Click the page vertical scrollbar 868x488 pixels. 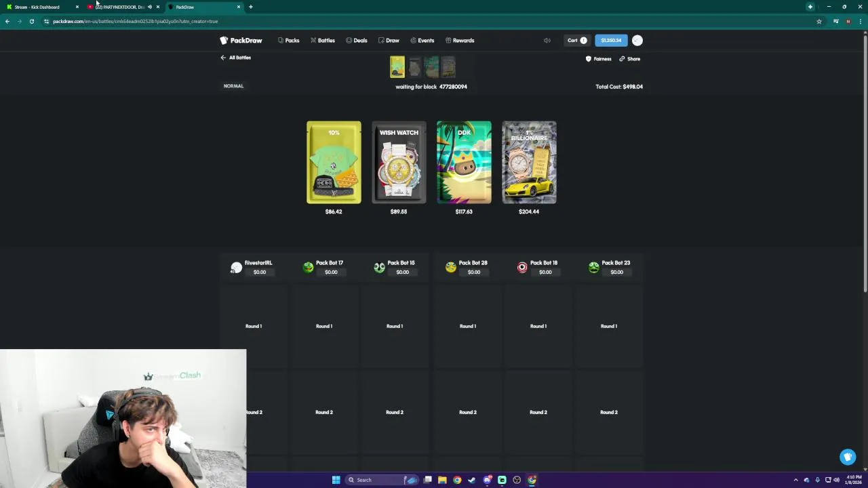(x=865, y=163)
